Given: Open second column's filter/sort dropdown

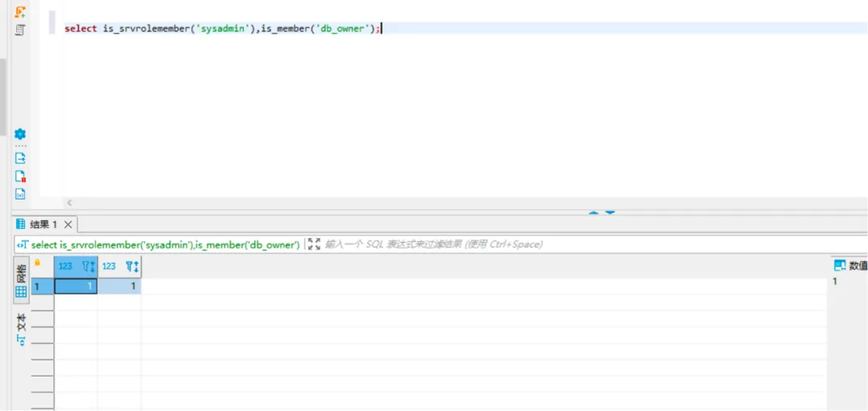Looking at the screenshot, I should (133, 266).
